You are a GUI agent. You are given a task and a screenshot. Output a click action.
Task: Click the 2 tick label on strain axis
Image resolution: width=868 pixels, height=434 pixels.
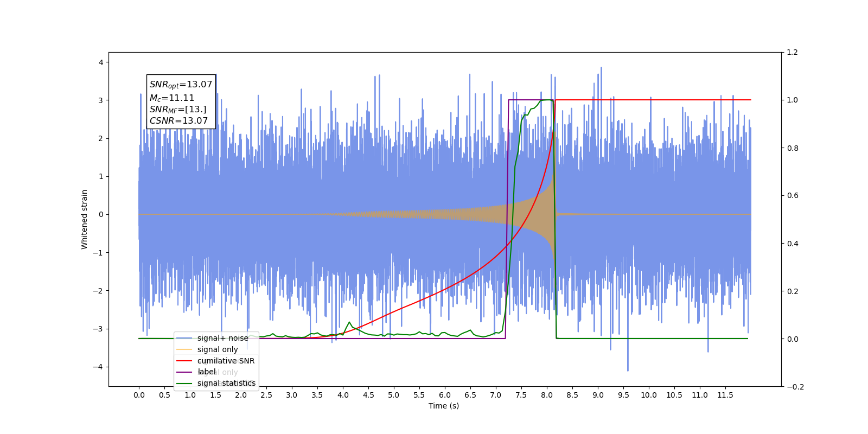(x=101, y=138)
